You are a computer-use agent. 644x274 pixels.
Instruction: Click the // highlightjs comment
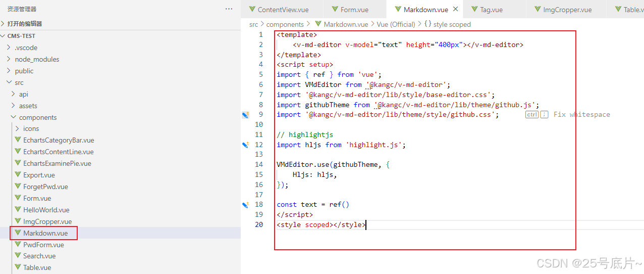tap(305, 134)
